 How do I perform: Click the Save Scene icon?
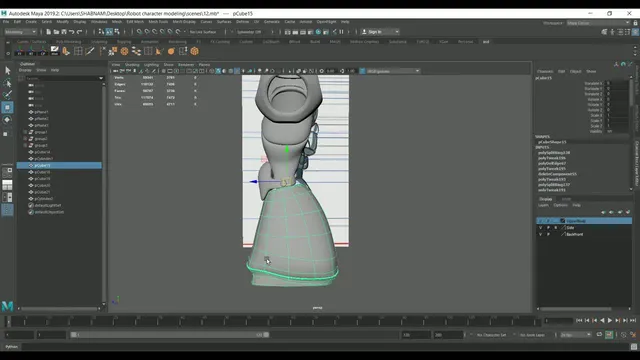click(64, 32)
